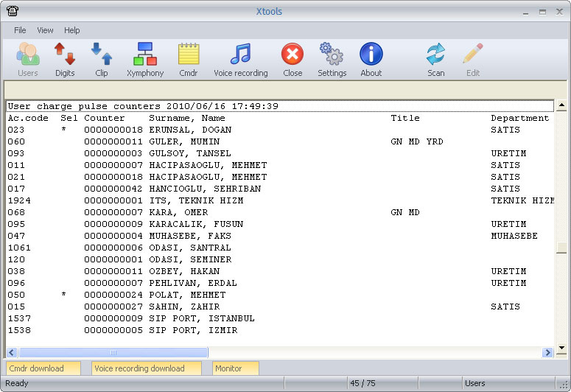Open the File menu
571x392 pixels.
tap(20, 30)
